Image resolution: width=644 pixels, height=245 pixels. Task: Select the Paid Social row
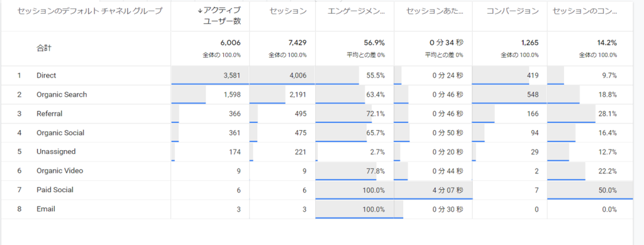pyautogui.click(x=317, y=190)
